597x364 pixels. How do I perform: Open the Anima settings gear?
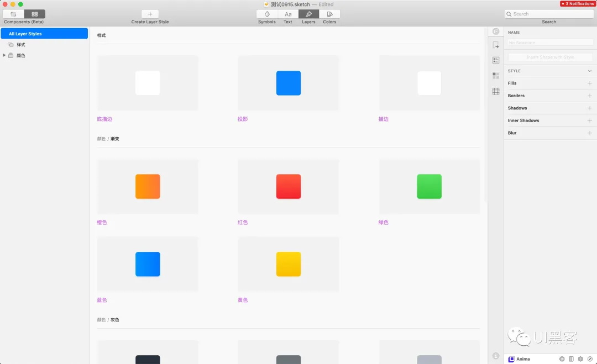pyautogui.click(x=580, y=359)
